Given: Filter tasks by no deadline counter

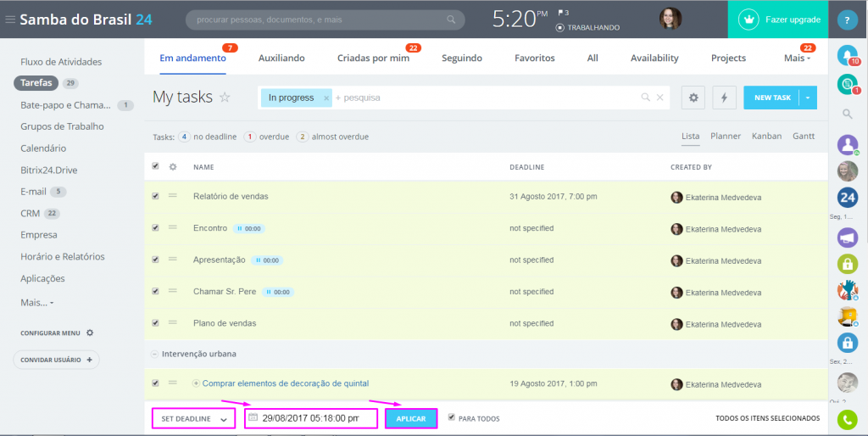Looking at the screenshot, I should pyautogui.click(x=208, y=137).
